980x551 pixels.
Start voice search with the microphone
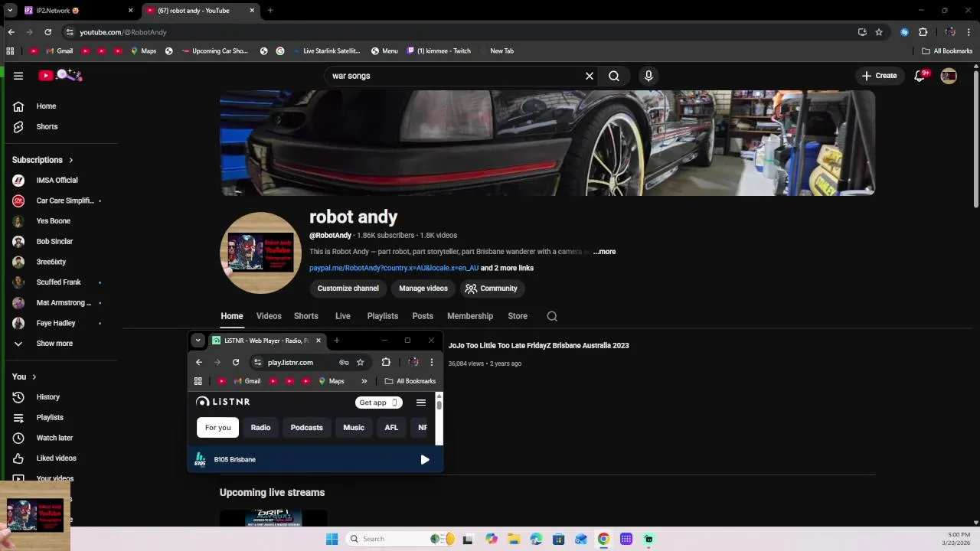click(648, 76)
